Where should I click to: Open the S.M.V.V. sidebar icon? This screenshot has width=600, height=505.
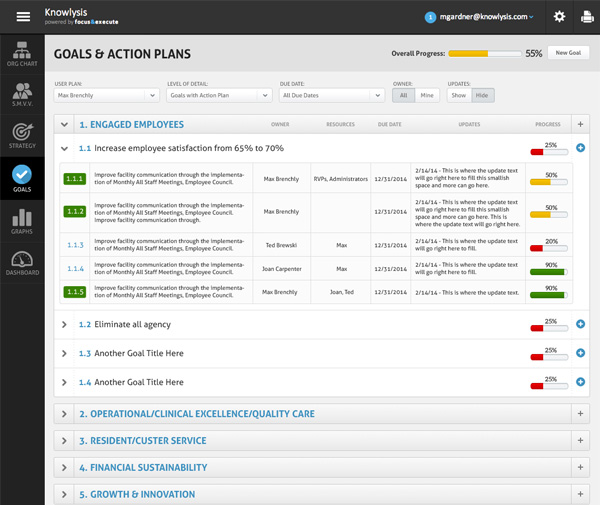coord(22,95)
